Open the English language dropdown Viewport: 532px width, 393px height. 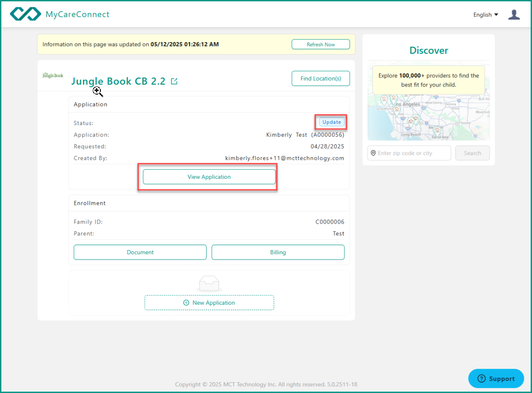tap(485, 15)
